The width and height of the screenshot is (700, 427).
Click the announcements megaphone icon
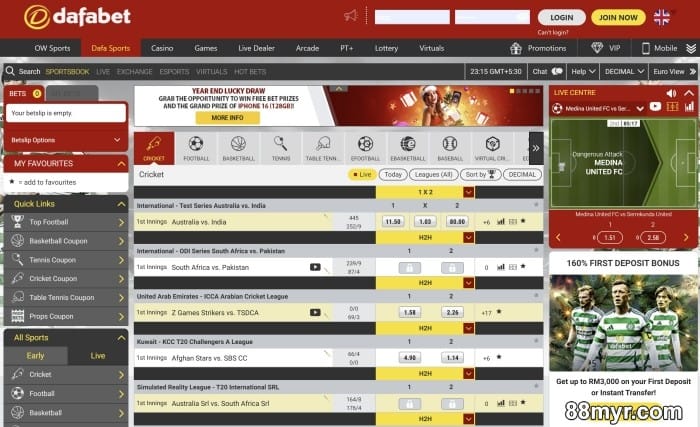pyautogui.click(x=351, y=16)
